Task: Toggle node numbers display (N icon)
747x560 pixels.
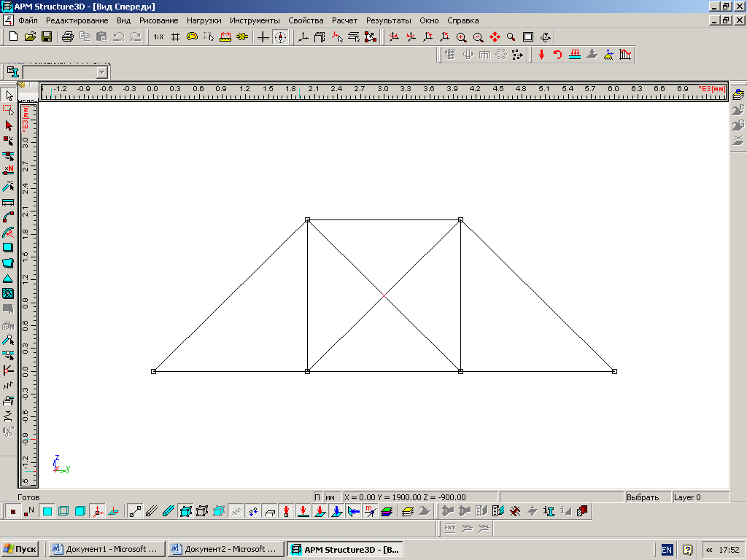Action: (29, 511)
